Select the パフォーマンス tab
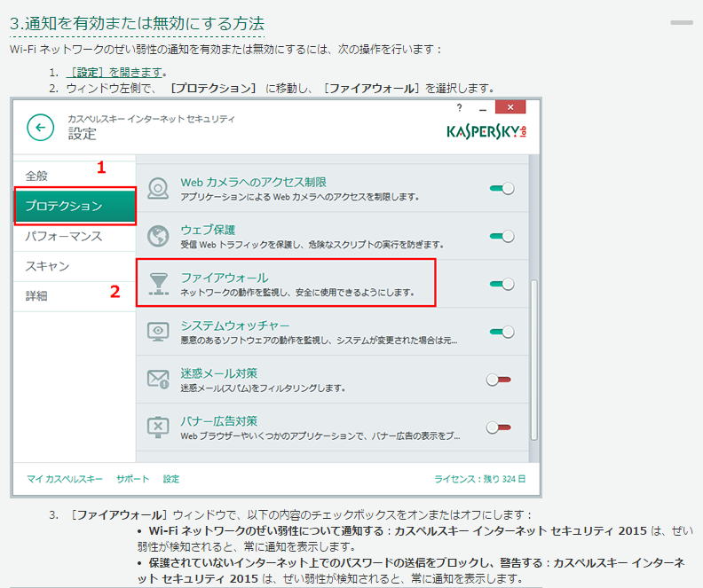The height and width of the screenshot is (588, 703). [x=75, y=236]
